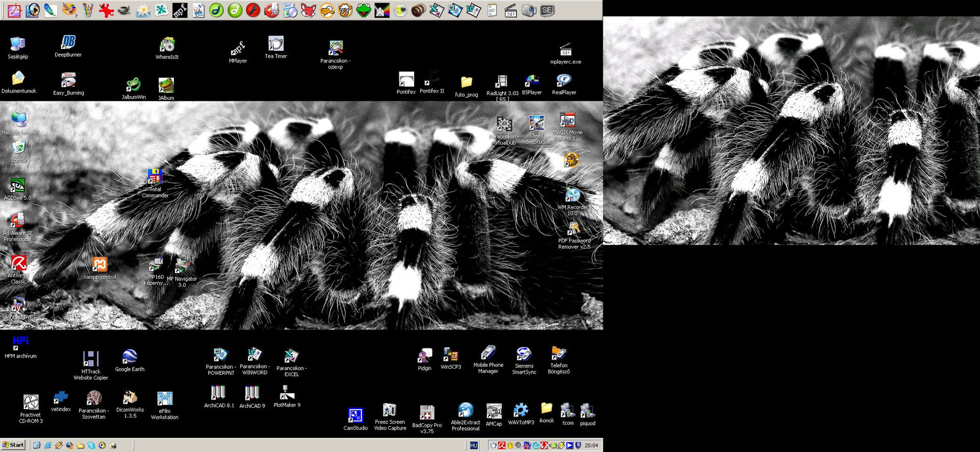This screenshot has height=452, width=980.
Task: Open HTTrack Website Copier
Action: [x=91, y=366]
